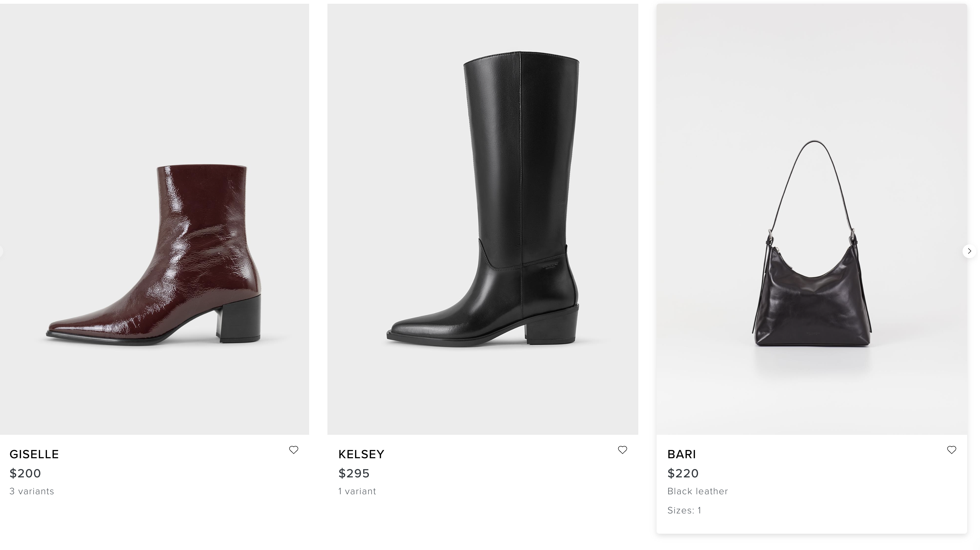Select the Black leather variant label

[698, 491]
